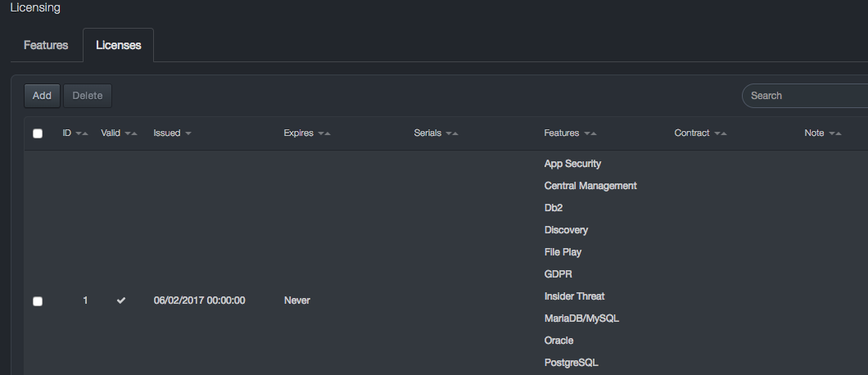Sort by Contract column arrows
The height and width of the screenshot is (375, 868).
(x=720, y=133)
